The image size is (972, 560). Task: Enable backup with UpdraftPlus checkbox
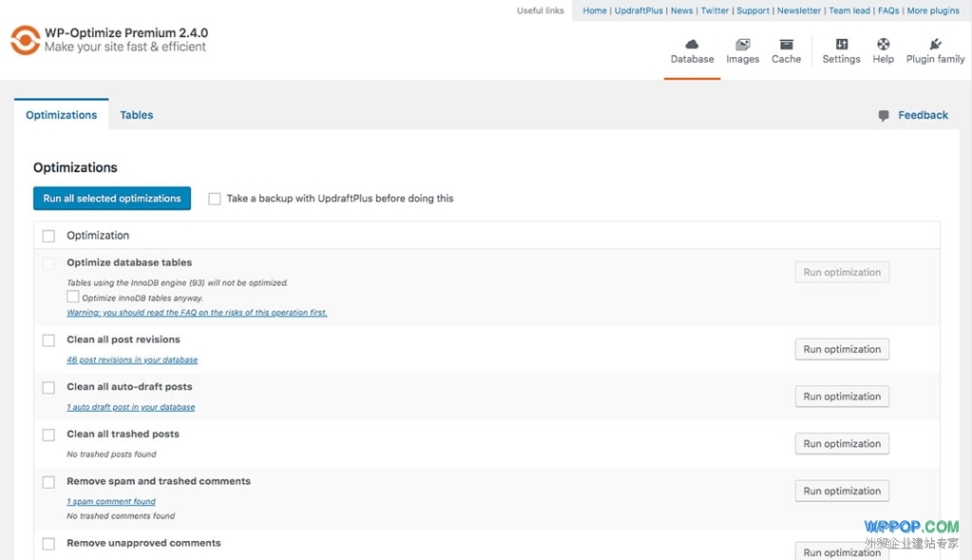(215, 198)
